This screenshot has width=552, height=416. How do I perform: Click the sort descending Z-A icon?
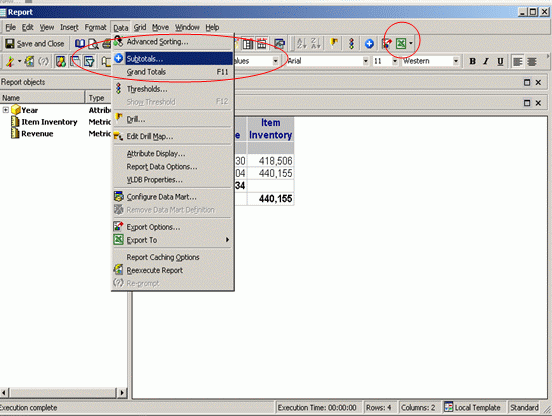coord(316,44)
